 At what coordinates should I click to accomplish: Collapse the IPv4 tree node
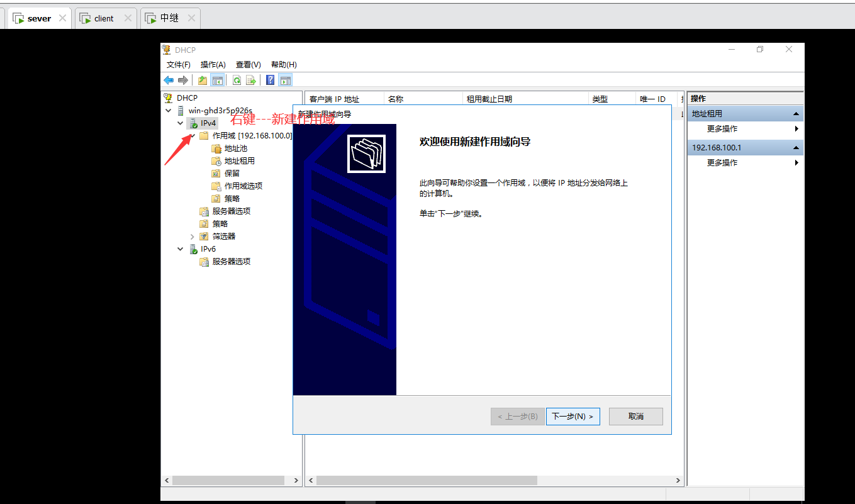tap(181, 123)
